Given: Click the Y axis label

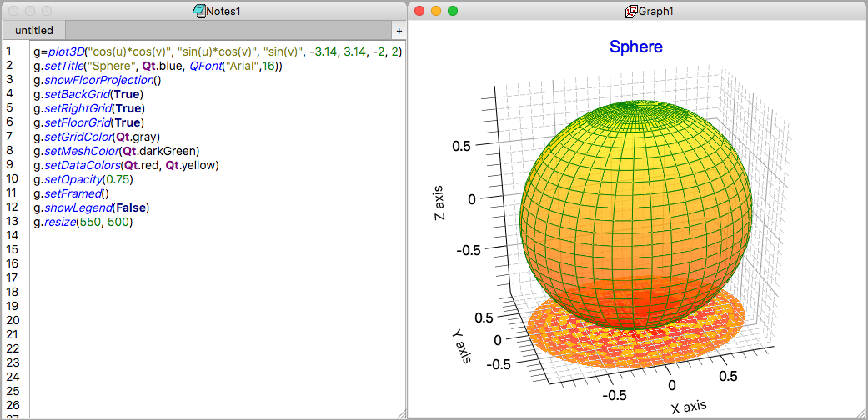Looking at the screenshot, I should click(x=461, y=346).
